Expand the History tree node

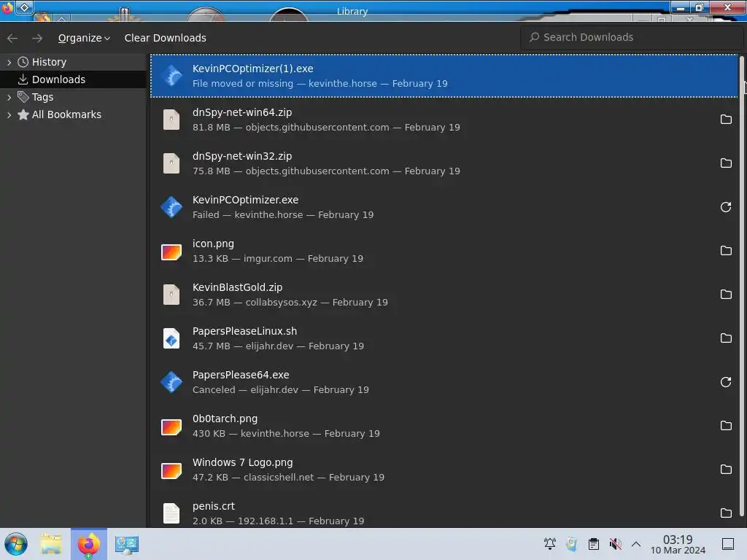tap(9, 63)
